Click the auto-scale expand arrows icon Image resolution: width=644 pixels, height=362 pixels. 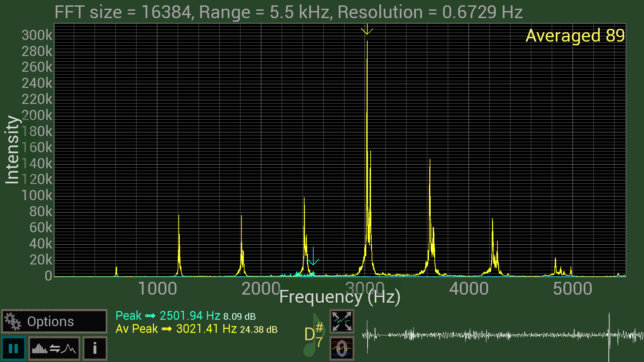(x=341, y=321)
